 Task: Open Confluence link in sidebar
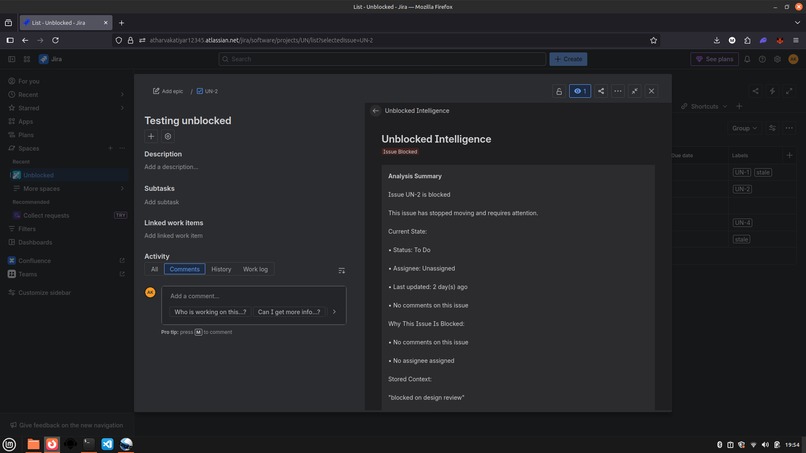click(66, 261)
